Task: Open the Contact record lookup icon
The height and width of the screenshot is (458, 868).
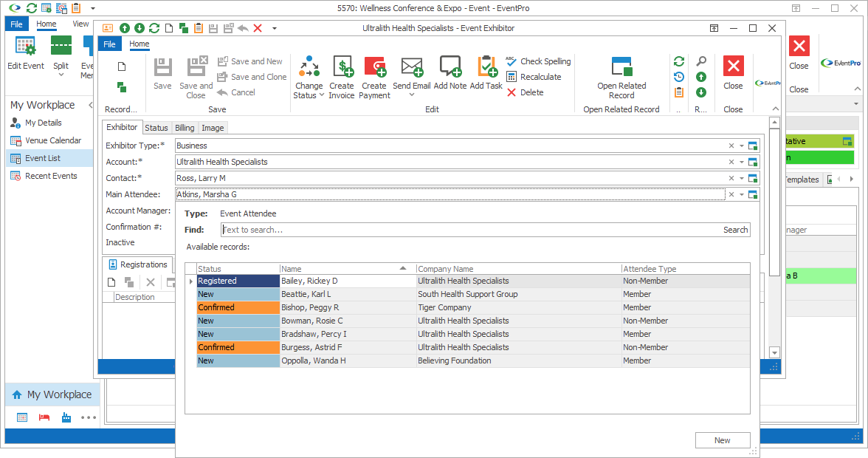Action: click(x=753, y=178)
